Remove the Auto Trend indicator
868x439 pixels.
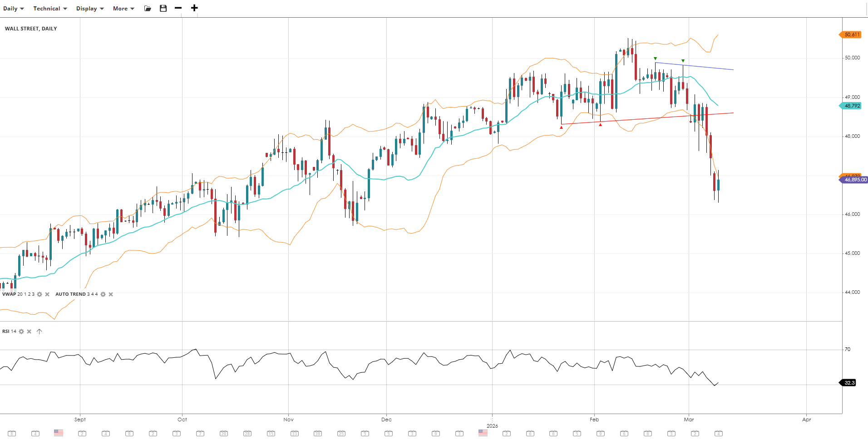tap(111, 294)
